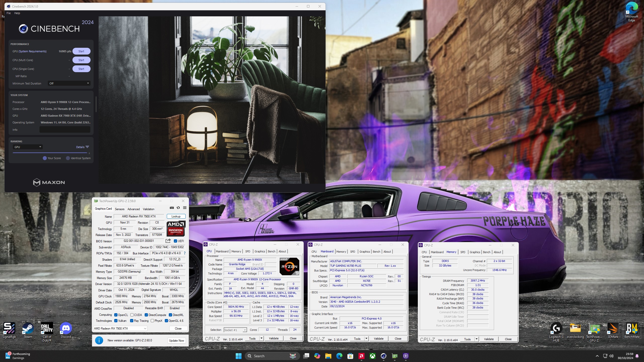Expand Minimum Test Duration dropdown

click(x=69, y=83)
